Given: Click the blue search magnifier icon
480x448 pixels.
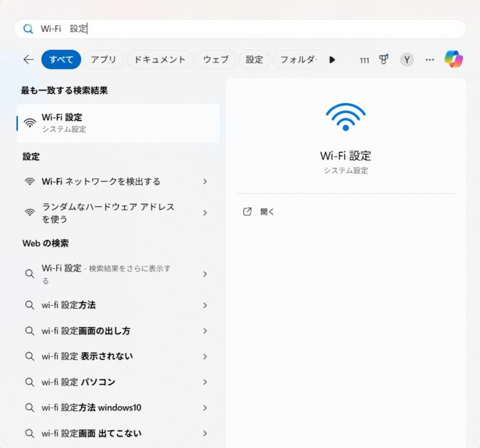Looking at the screenshot, I should pos(28,29).
